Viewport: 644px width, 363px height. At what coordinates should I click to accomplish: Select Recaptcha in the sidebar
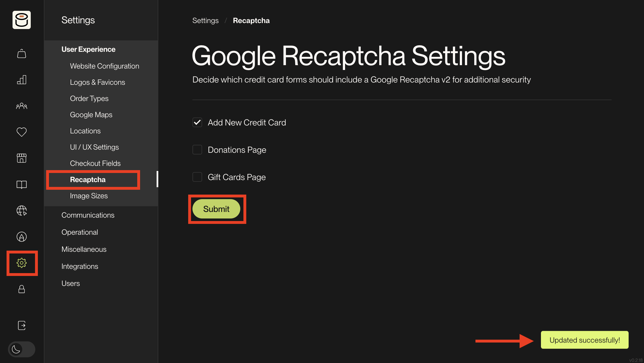click(x=88, y=180)
